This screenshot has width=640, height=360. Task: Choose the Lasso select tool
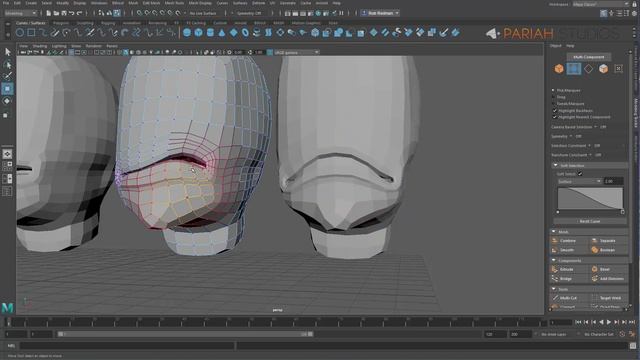coord(7,64)
